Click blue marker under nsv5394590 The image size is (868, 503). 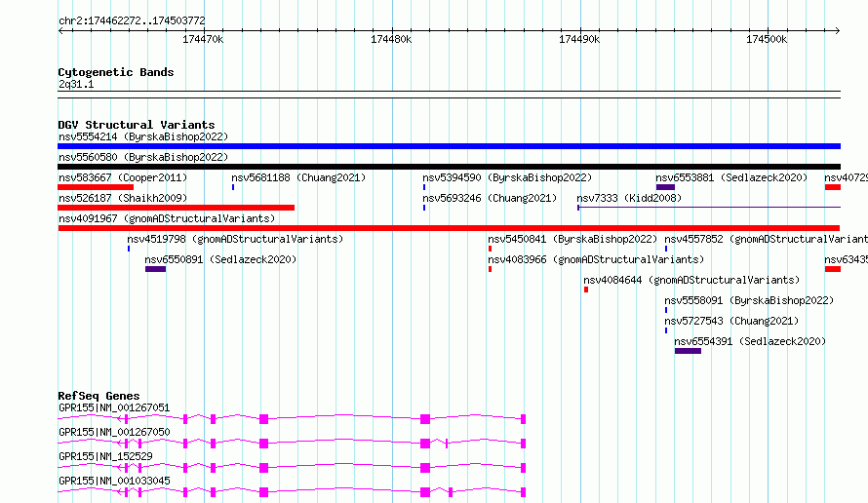point(424,187)
